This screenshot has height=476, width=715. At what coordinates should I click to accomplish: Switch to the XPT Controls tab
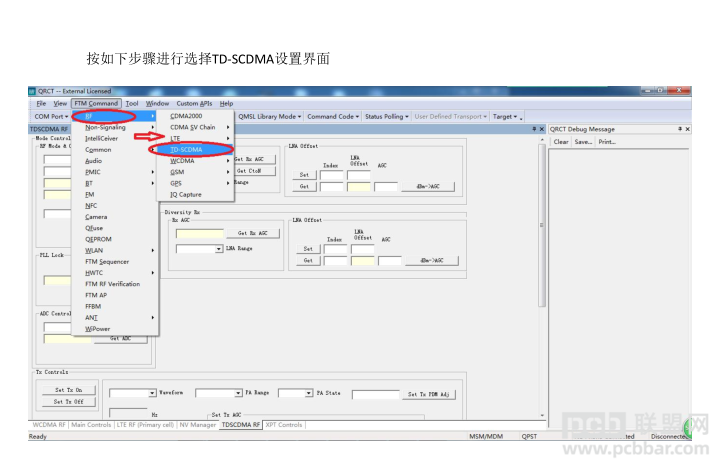pyautogui.click(x=284, y=424)
